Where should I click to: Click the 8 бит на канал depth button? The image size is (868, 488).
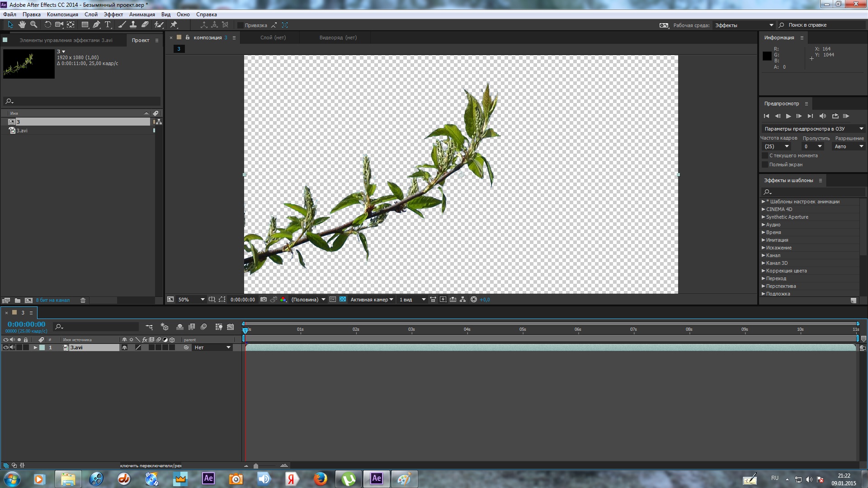click(x=53, y=300)
